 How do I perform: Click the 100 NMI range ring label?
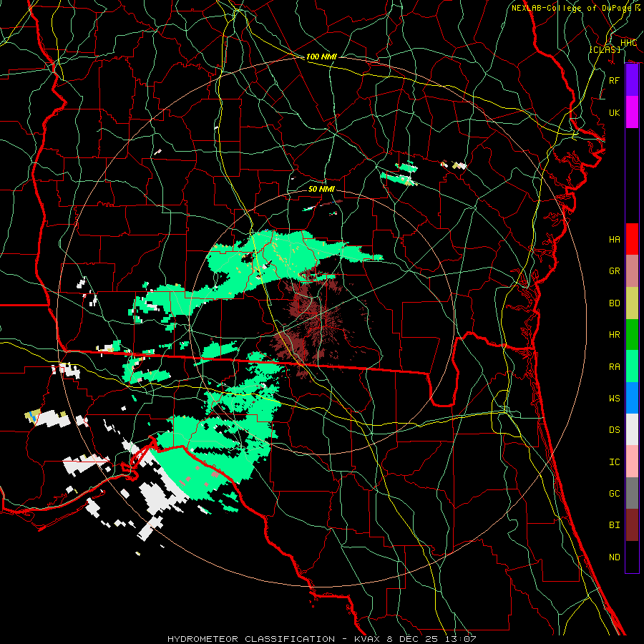[x=321, y=57]
